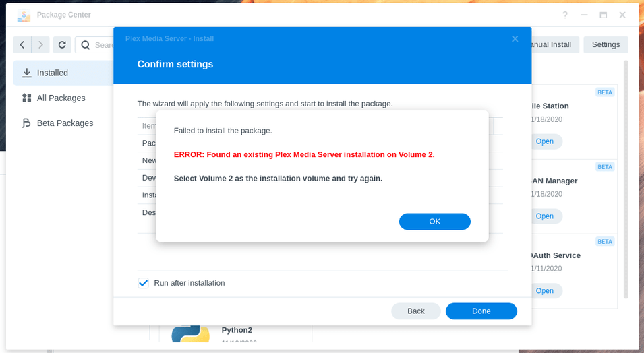Viewport: 644px width, 353px height.
Task: Click the forward navigation arrow
Action: (x=40, y=45)
